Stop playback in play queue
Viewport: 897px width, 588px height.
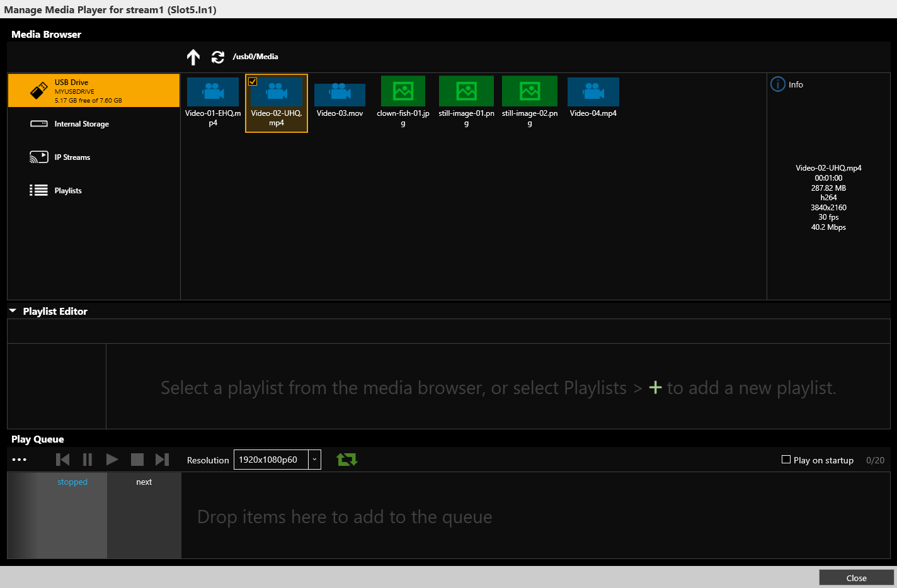137,460
